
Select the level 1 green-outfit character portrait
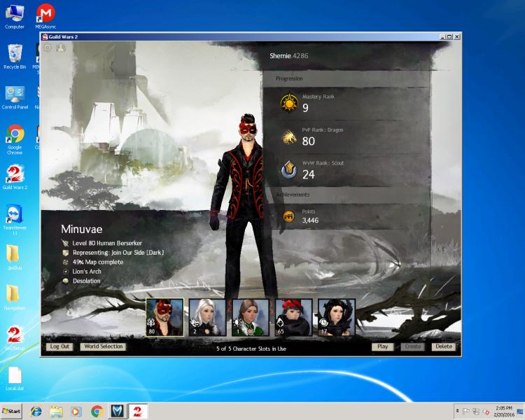pyautogui.click(x=251, y=317)
